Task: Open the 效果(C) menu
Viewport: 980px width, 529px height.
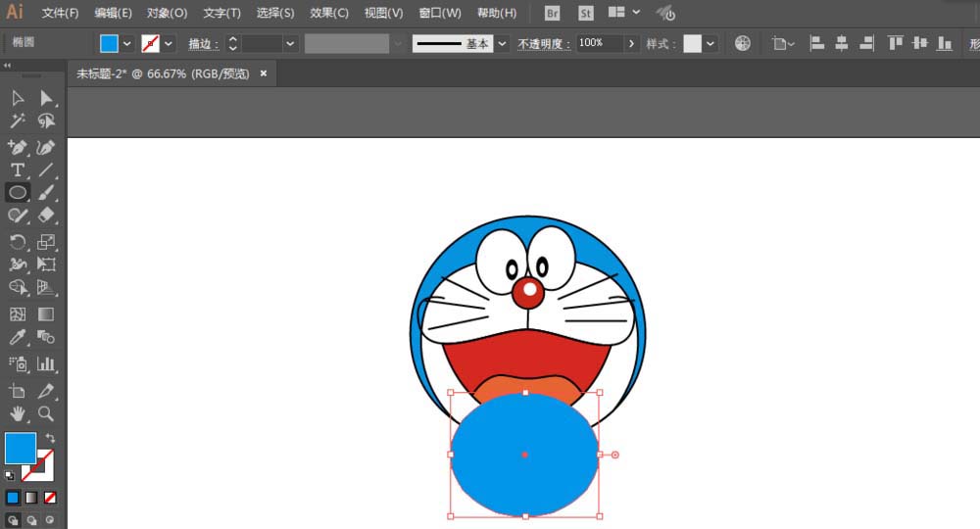Action: (329, 13)
